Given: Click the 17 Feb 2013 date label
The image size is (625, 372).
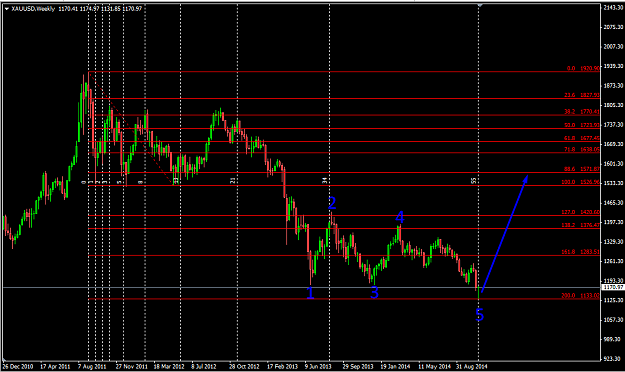Looking at the screenshot, I should [283, 366].
